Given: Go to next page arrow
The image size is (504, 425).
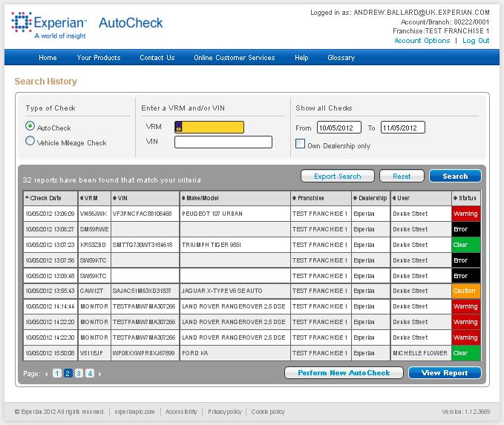Looking at the screenshot, I should tap(99, 374).
